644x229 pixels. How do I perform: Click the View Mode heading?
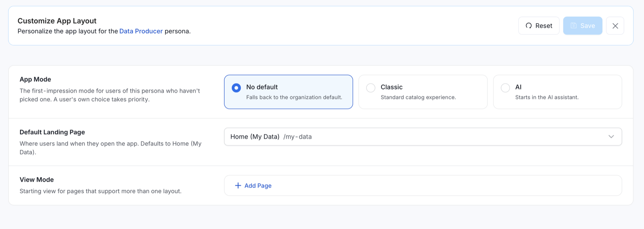pos(37,180)
